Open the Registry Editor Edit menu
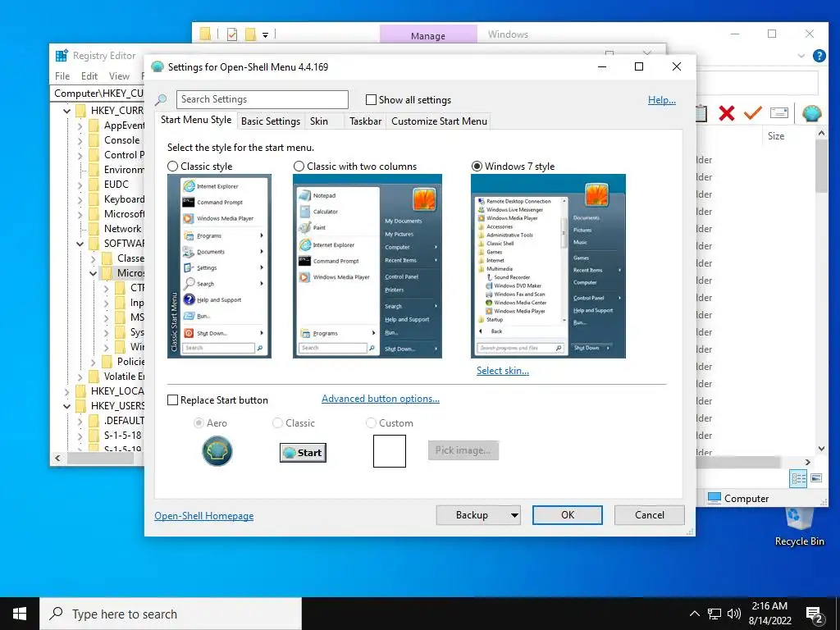 tap(89, 76)
